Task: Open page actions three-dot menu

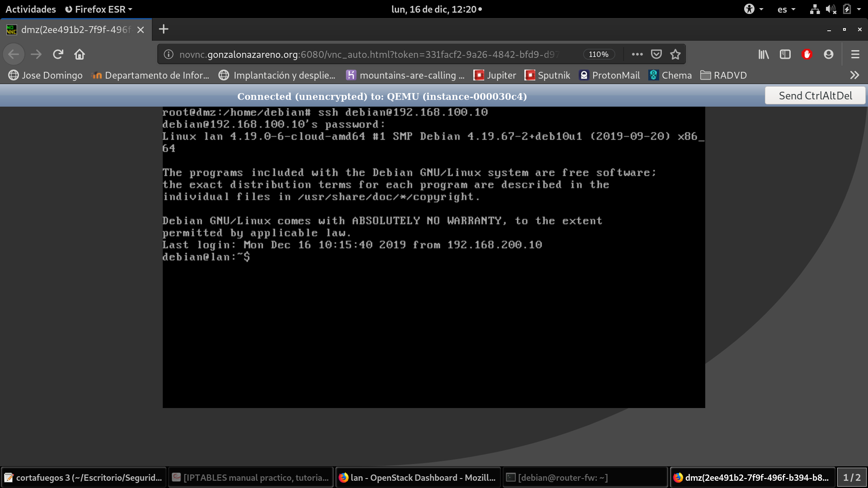Action: point(637,54)
